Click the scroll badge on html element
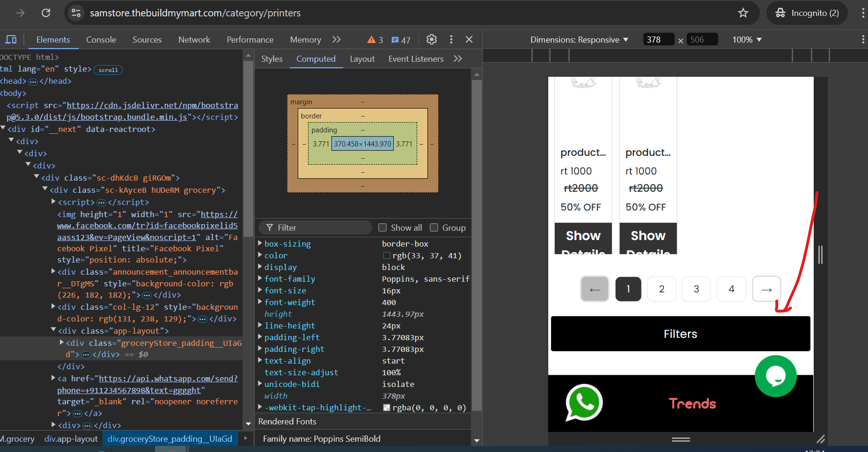The width and height of the screenshot is (868, 452). 108,70
